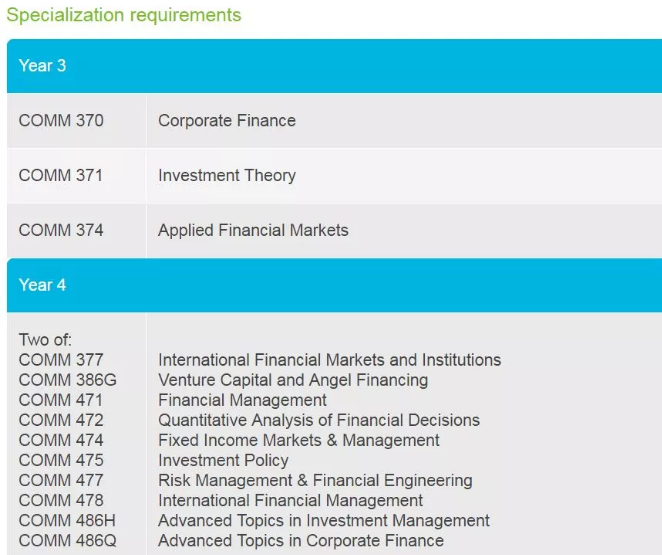
Task: Open the Corporate Finance course title
Action: [x=227, y=121]
